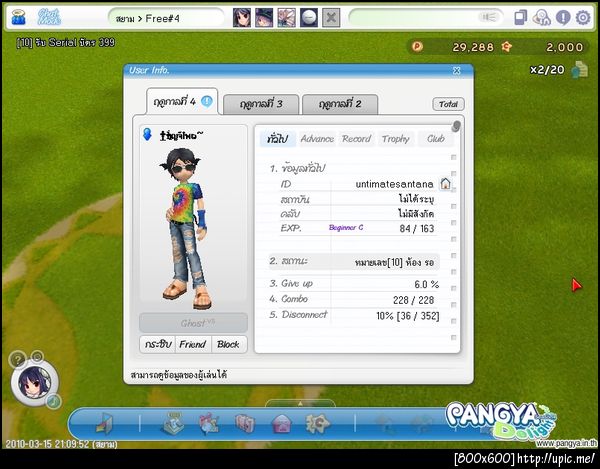
Task: Toggle the music note icon on portrait
Action: pyautogui.click(x=54, y=401)
